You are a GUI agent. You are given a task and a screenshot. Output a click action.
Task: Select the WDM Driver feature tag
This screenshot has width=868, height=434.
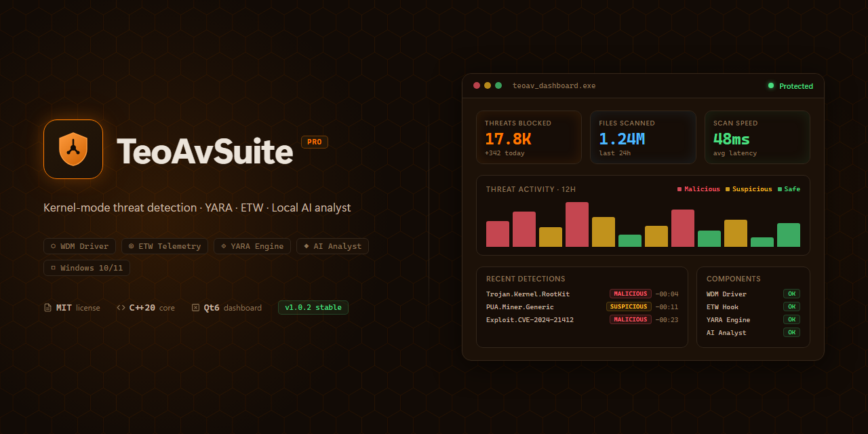tap(80, 246)
